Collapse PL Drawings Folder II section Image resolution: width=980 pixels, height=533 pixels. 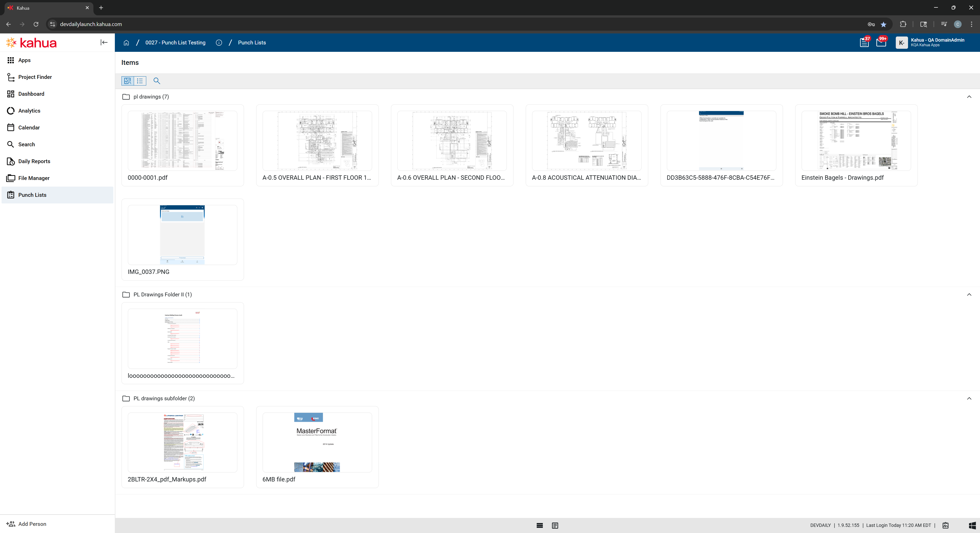coord(969,295)
